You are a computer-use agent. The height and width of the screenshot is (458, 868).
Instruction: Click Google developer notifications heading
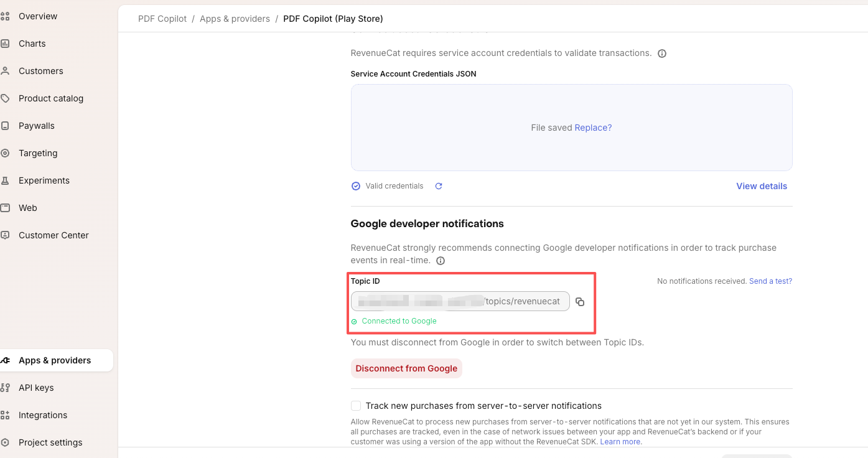[x=427, y=223]
